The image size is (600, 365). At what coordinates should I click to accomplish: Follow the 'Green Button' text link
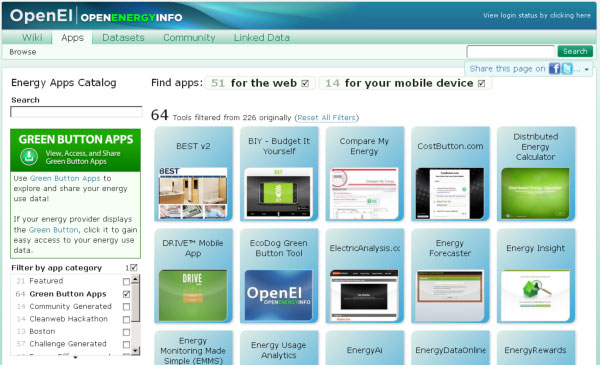pos(54,230)
